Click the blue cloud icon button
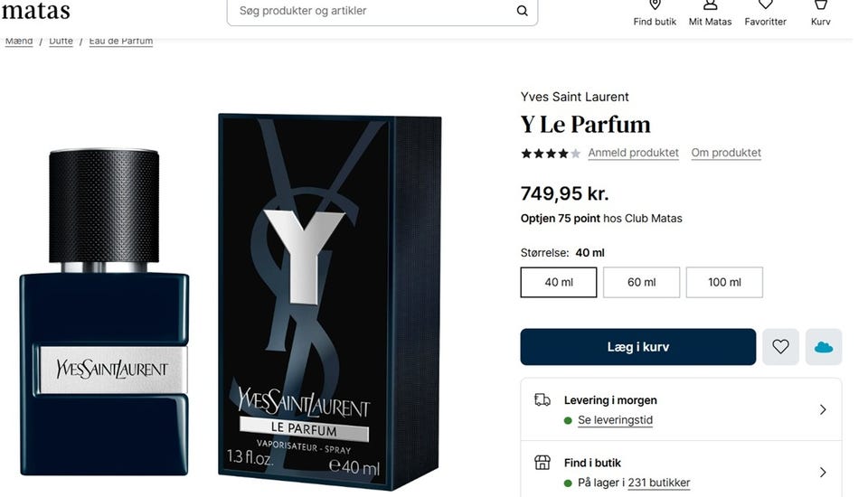 (824, 347)
